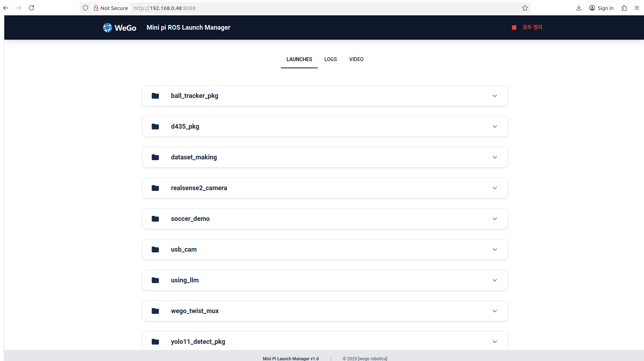The image size is (644, 361).
Task: Click the folder icon beside usb_cam
Action: point(155,249)
